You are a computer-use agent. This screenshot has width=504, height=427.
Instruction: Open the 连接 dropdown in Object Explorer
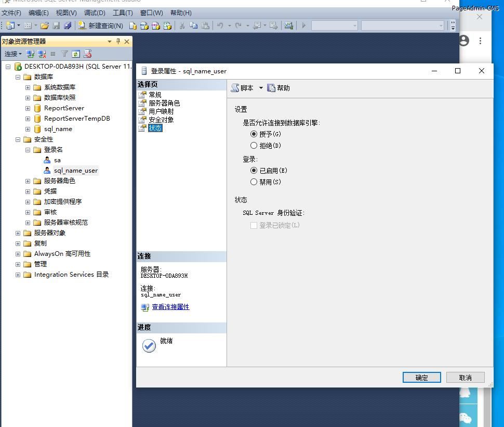coord(13,54)
